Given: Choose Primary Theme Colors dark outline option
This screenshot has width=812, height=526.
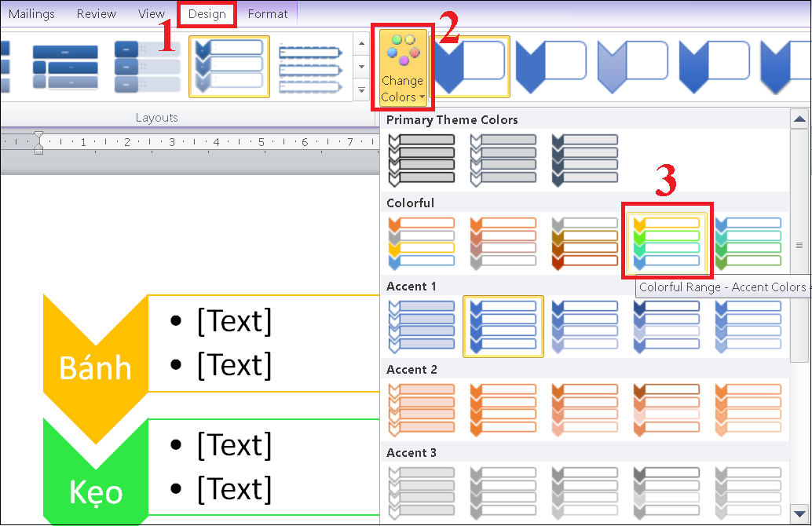Looking at the screenshot, I should click(422, 160).
